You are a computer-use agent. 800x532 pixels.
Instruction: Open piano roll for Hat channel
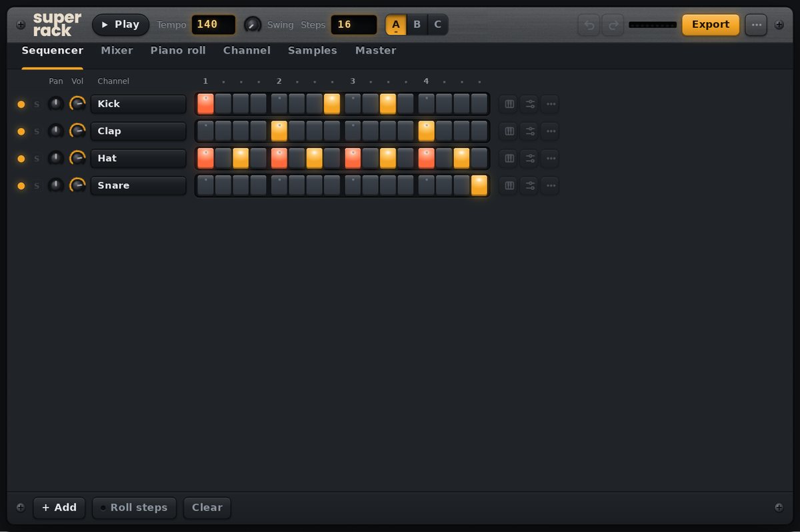[509, 159]
